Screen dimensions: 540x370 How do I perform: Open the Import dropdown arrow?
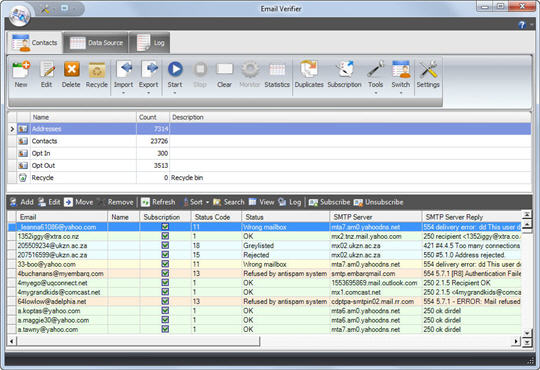tap(123, 93)
